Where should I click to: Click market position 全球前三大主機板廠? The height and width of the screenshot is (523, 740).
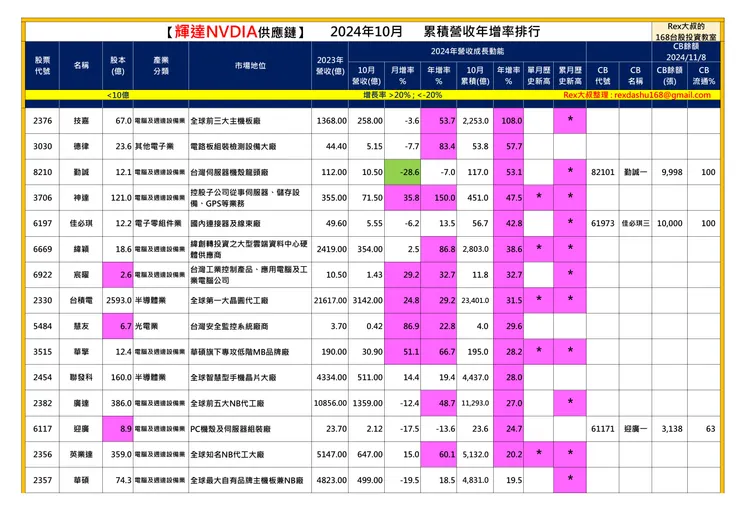click(x=250, y=121)
